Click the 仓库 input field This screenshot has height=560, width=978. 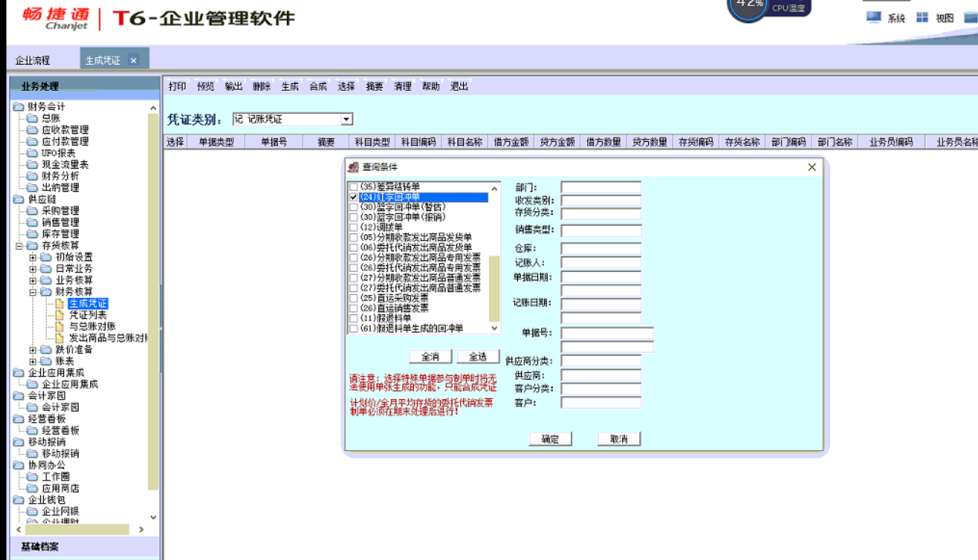point(601,248)
